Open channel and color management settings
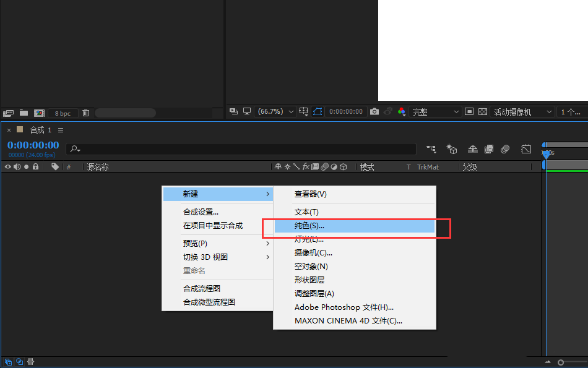This screenshot has width=588, height=368. pyautogui.click(x=401, y=112)
